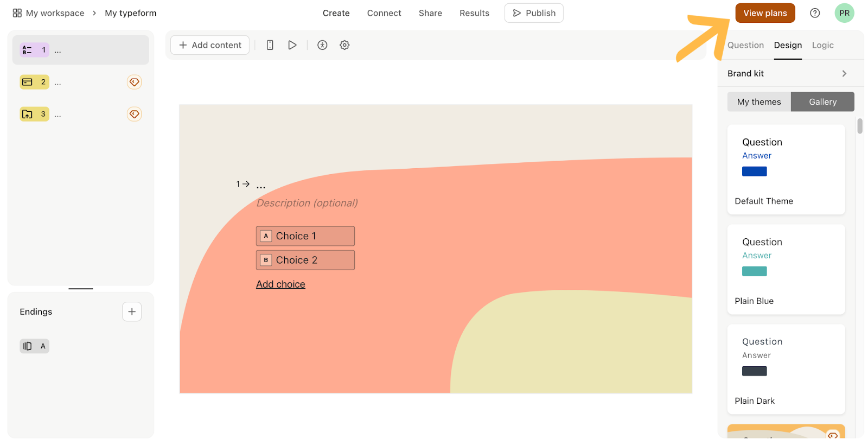Click the Publish button
This screenshot has height=445, width=868.
coord(534,13)
